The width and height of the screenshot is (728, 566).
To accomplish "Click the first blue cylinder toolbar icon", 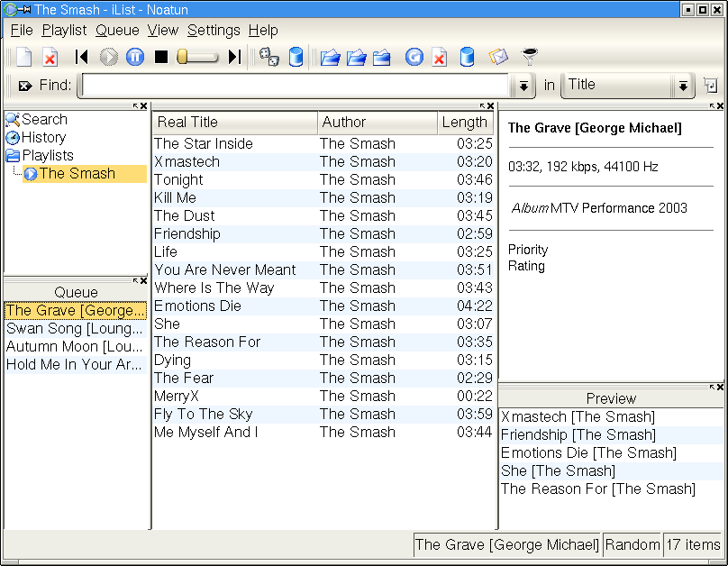I will tap(296, 57).
